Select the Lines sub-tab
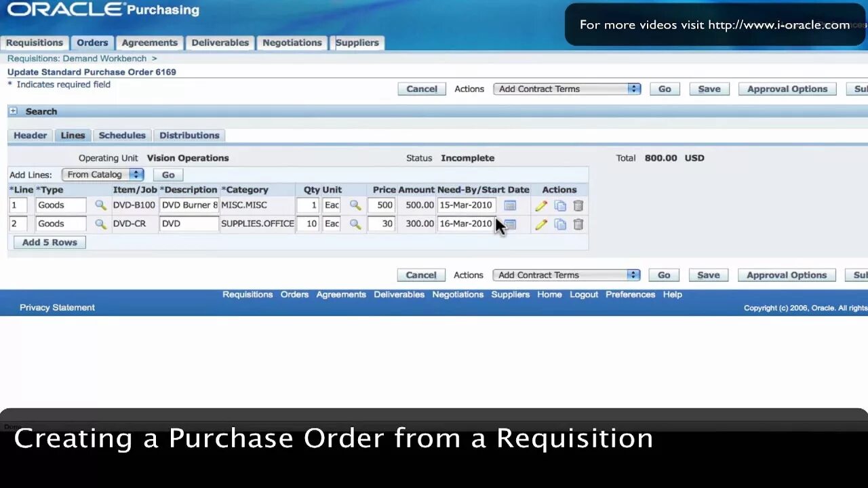Viewport: 868px width, 488px height. [73, 136]
